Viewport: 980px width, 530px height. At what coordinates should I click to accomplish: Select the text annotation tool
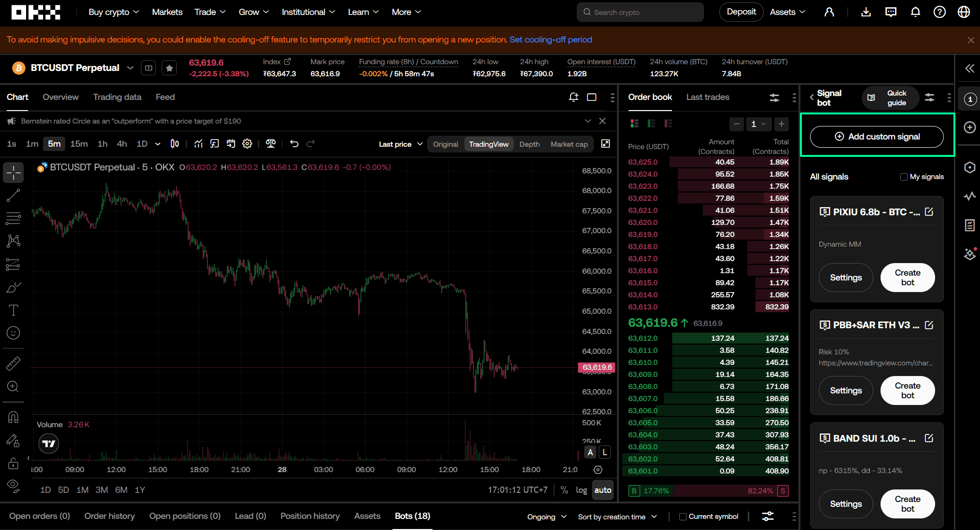(13, 310)
